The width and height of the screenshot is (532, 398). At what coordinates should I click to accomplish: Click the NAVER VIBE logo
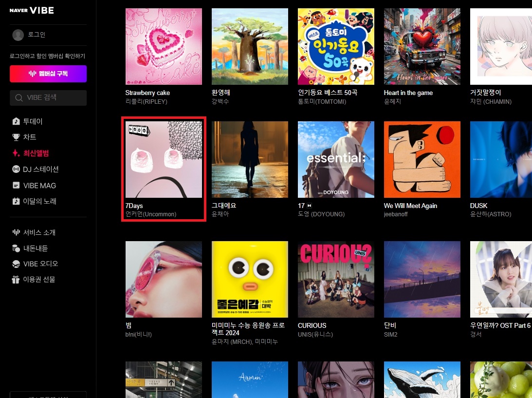point(32,11)
